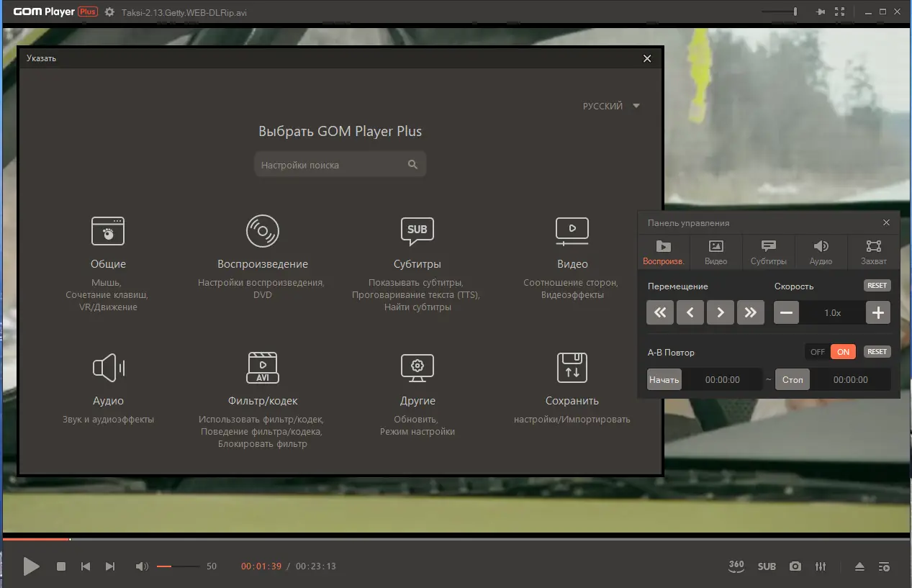Open the РУССКИЙ language dropdown
The image size is (912, 588).
(x=611, y=106)
